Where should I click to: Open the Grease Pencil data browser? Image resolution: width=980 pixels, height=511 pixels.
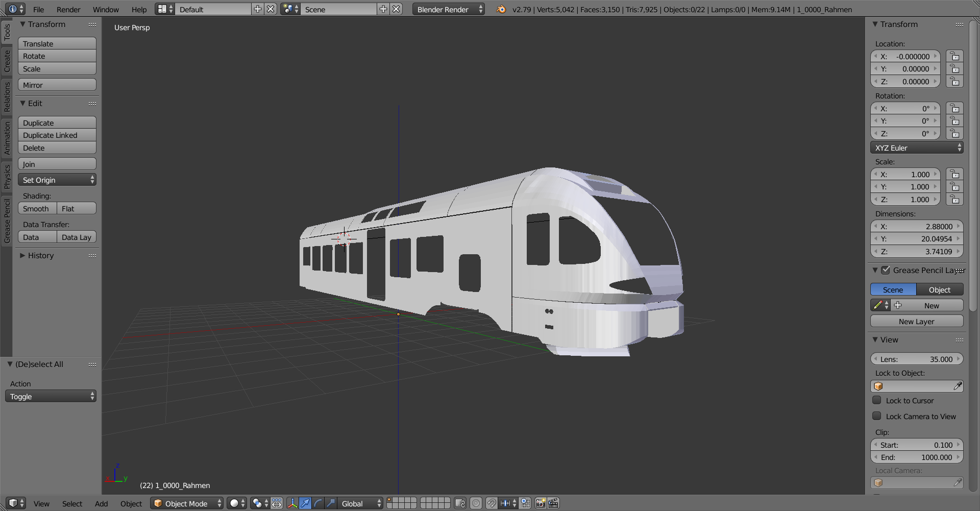[880, 305]
